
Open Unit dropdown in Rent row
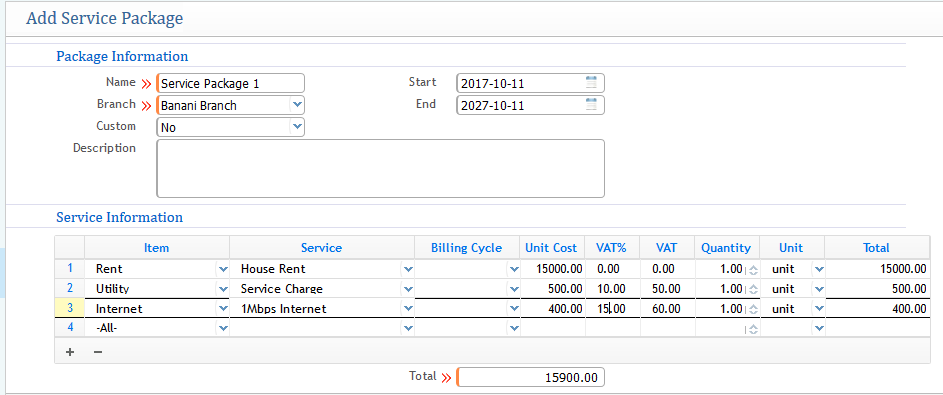coord(819,269)
